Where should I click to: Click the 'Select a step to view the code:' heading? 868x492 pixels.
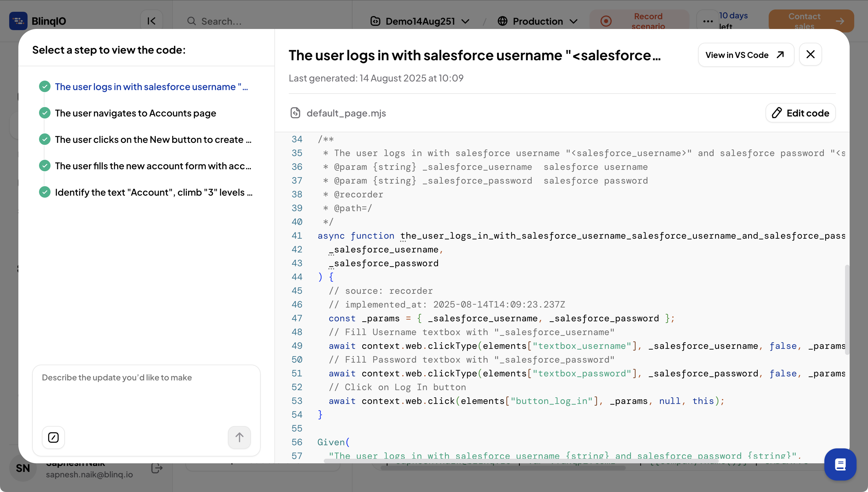pos(109,50)
